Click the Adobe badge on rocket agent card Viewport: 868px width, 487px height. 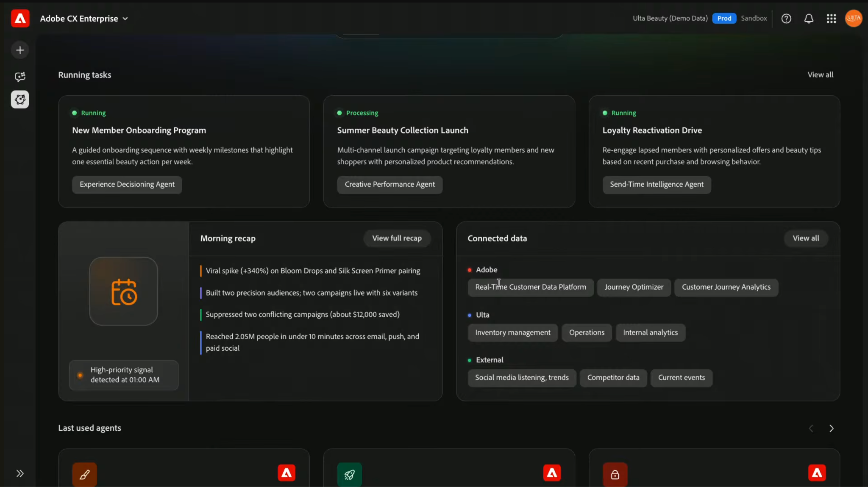(552, 473)
